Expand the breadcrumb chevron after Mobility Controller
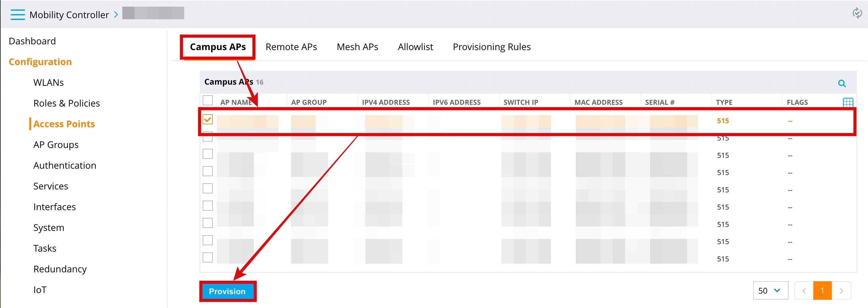The height and width of the screenshot is (308, 868). [x=116, y=14]
